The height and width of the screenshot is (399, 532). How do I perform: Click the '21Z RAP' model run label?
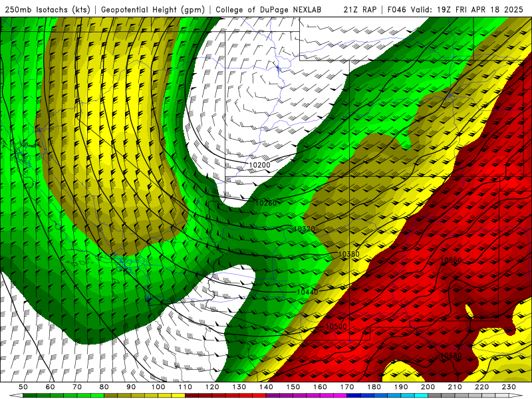click(360, 9)
